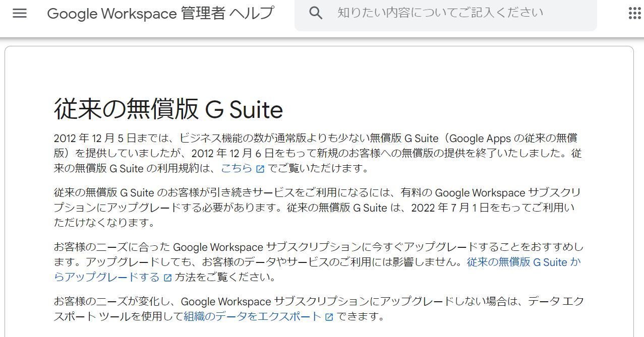
Task: Open the Google apps grid launcher
Action: [635, 13]
